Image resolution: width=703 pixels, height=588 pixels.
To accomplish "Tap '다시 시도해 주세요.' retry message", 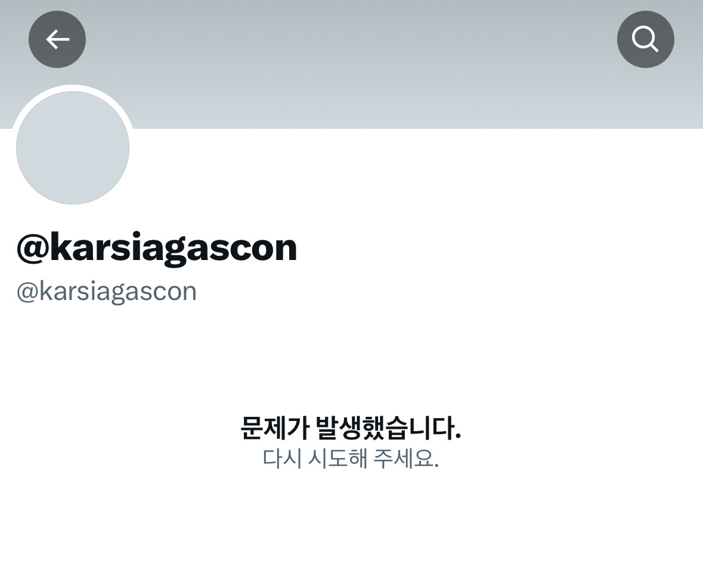I will [x=351, y=458].
